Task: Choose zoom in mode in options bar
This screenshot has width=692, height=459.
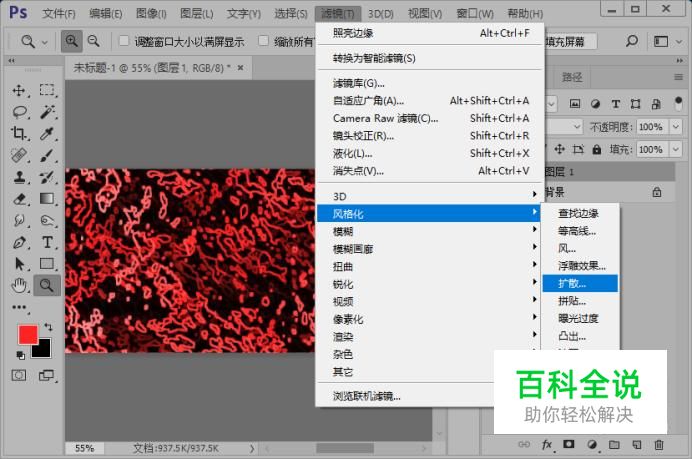Action: point(71,41)
